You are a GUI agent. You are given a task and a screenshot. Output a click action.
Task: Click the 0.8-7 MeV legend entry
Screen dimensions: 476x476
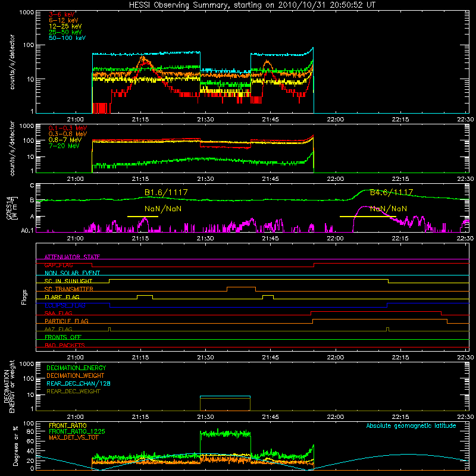[65, 140]
